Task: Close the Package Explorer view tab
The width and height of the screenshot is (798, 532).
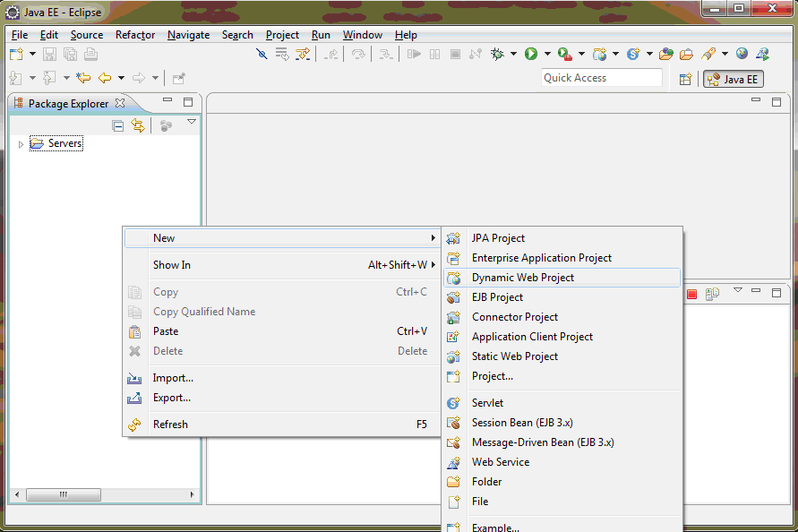Action: tap(120, 103)
